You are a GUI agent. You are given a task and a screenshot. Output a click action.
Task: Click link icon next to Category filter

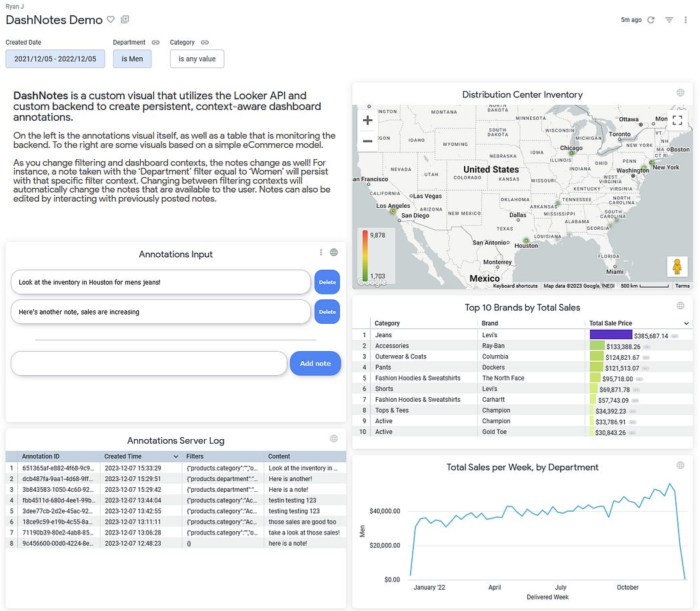click(205, 43)
